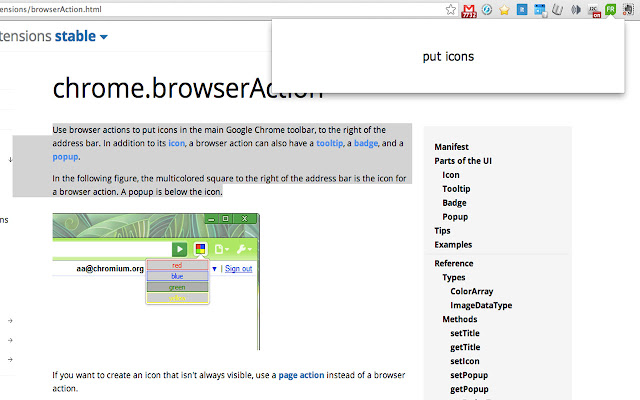Click the circular lightning bolt extension icon
This screenshot has height=400, width=640.
click(x=487, y=9)
